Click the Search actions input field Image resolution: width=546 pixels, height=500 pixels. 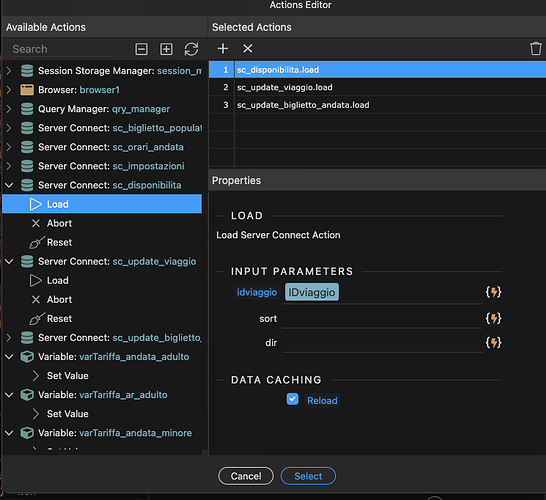click(x=63, y=49)
